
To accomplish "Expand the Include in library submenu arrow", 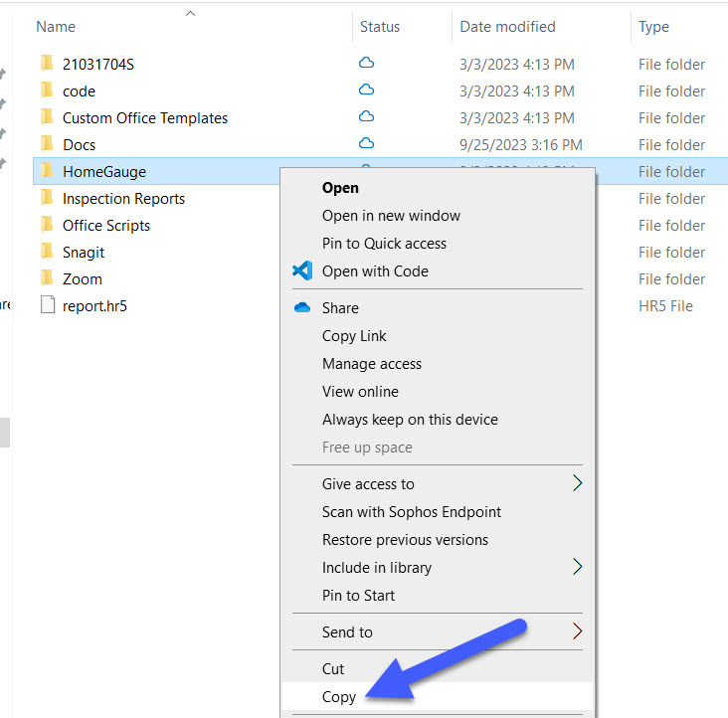I will pos(577,567).
